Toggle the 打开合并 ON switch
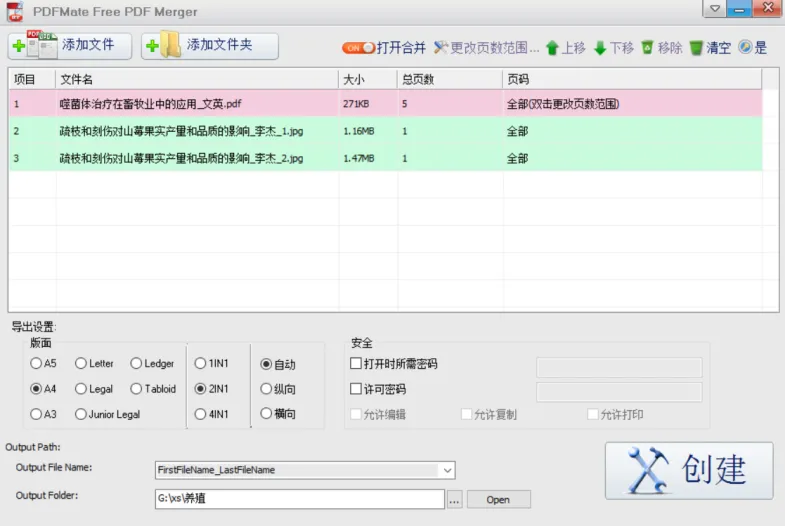Screen dimensions: 785x526 click(358, 48)
